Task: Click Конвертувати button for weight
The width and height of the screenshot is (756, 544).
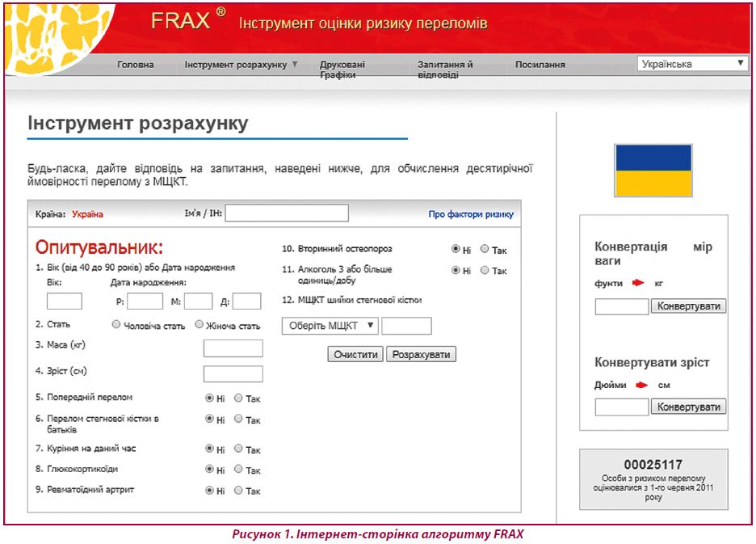Action: point(688,306)
